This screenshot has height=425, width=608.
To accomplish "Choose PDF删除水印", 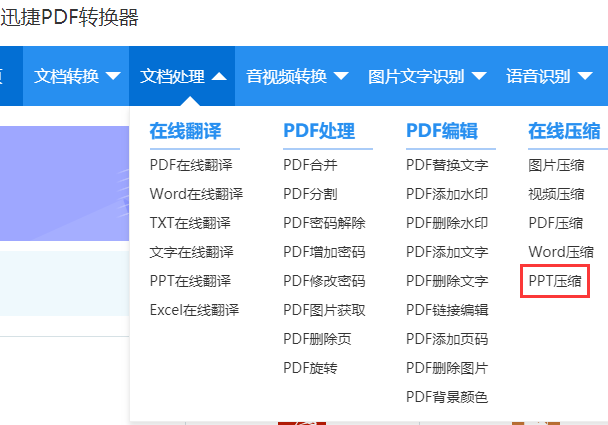I will click(x=447, y=223).
